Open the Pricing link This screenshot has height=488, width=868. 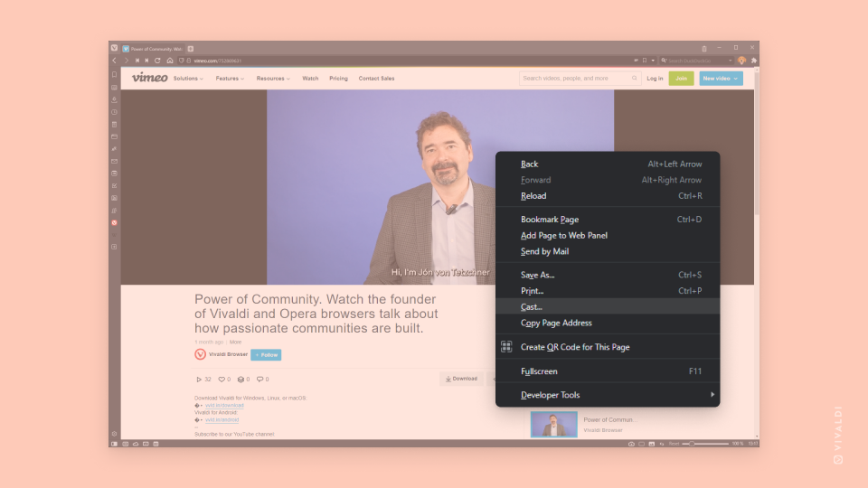point(339,79)
